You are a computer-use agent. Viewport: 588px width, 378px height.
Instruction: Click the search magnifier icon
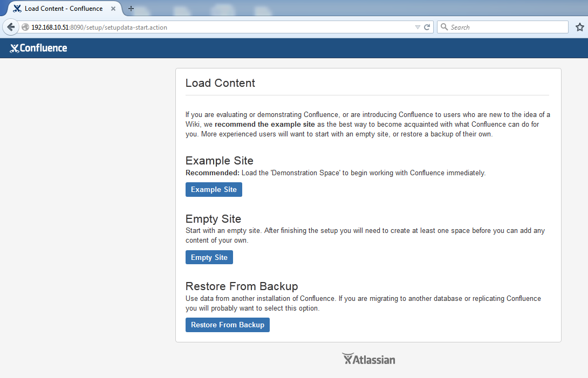444,27
